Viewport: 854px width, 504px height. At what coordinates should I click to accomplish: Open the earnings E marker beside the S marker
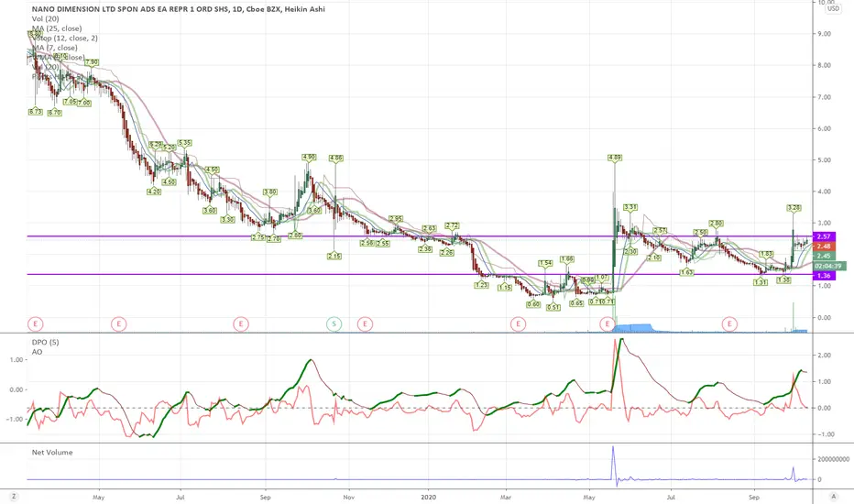click(365, 324)
